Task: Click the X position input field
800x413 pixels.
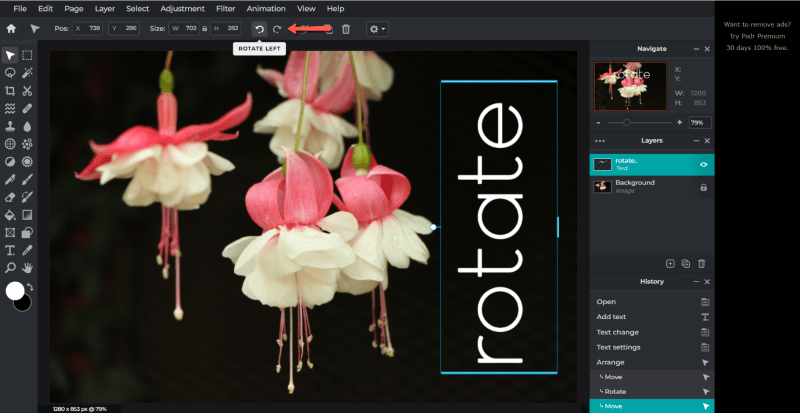Action: (88, 29)
